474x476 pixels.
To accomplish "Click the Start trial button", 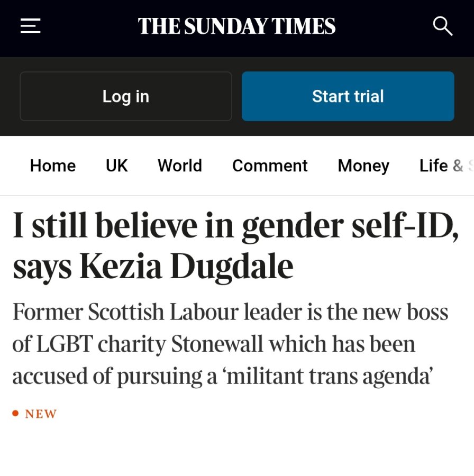I will [x=348, y=96].
